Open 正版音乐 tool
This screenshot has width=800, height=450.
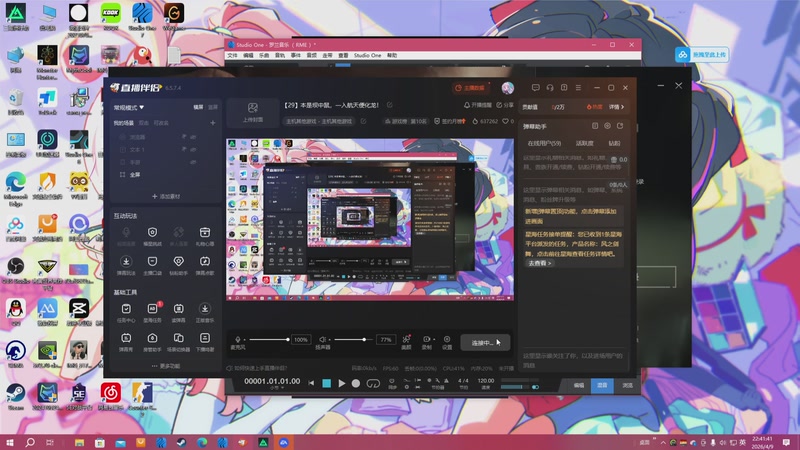205,312
